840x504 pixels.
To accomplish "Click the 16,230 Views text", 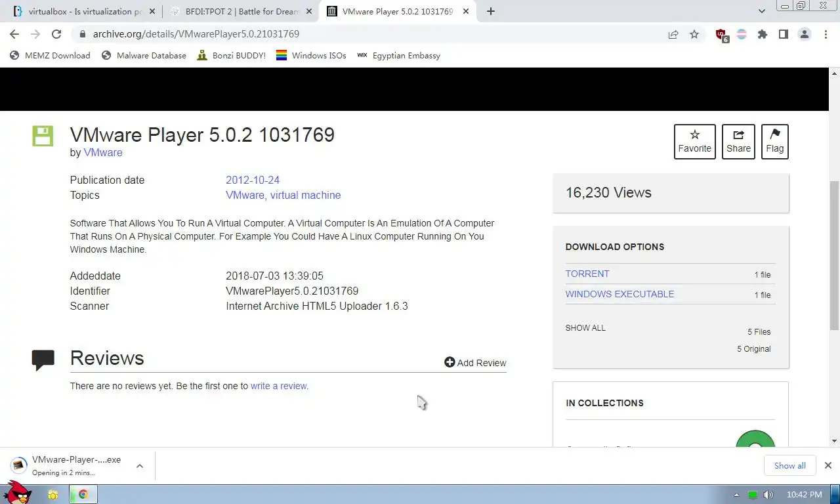I will pos(608,192).
